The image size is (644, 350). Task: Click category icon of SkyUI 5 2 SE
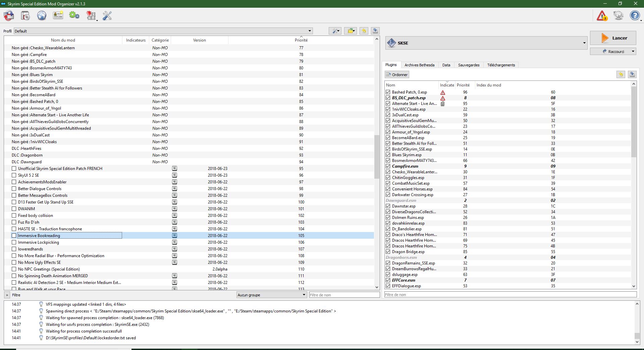[x=174, y=175]
